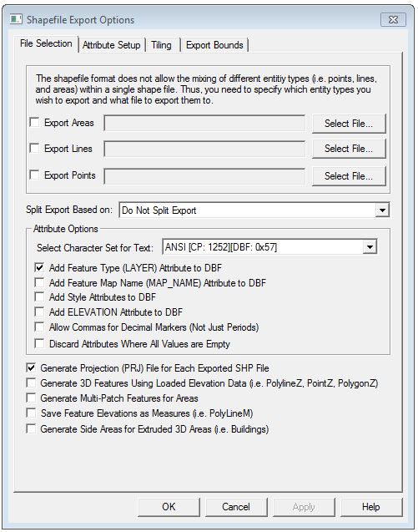Confirm the dialog with the OK button
Screen dimensions: 418x532
pos(169,507)
